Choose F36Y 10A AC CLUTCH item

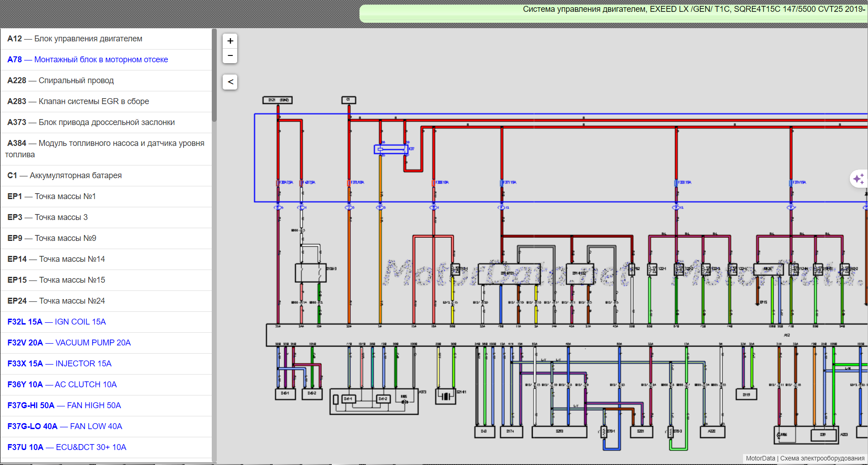click(x=62, y=385)
